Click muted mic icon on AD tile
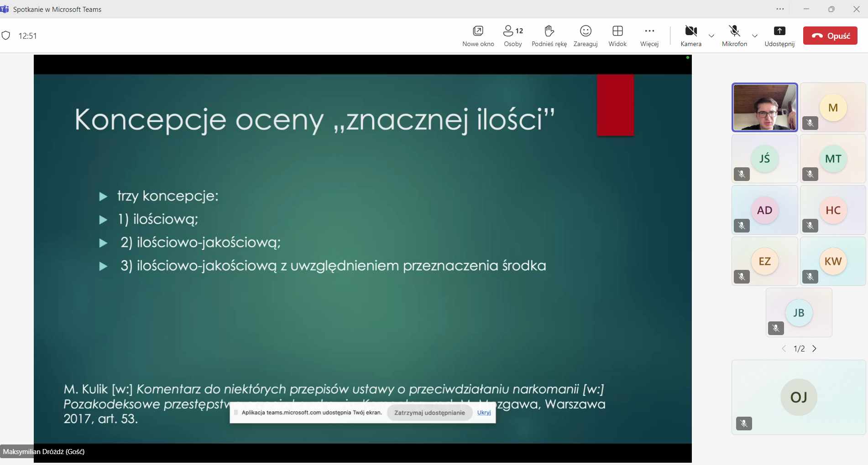 742,226
